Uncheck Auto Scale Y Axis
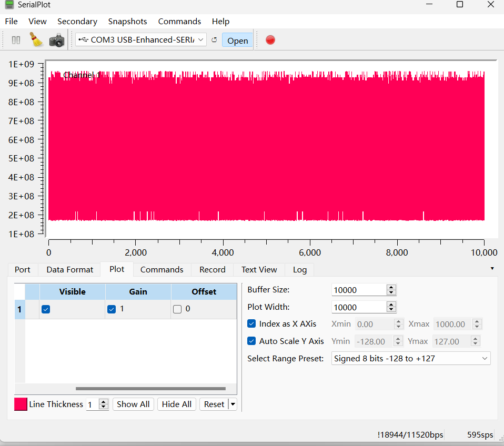The height and width of the screenshot is (446, 504). [251, 341]
